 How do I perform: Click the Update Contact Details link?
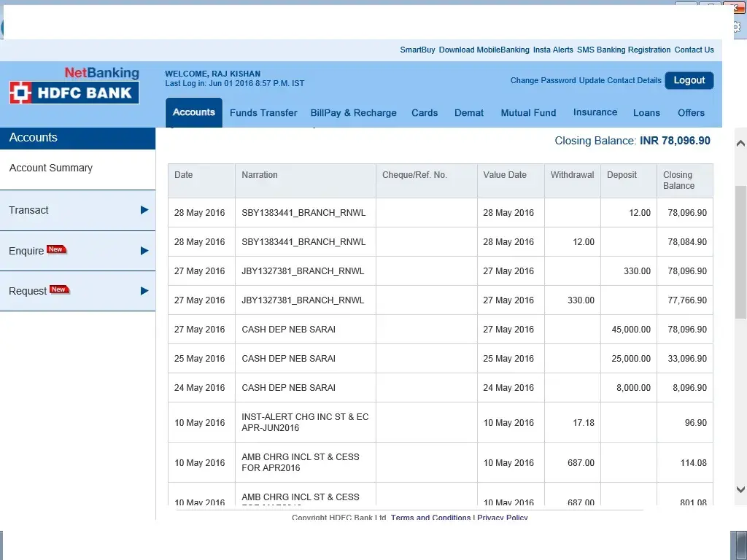pyautogui.click(x=620, y=80)
